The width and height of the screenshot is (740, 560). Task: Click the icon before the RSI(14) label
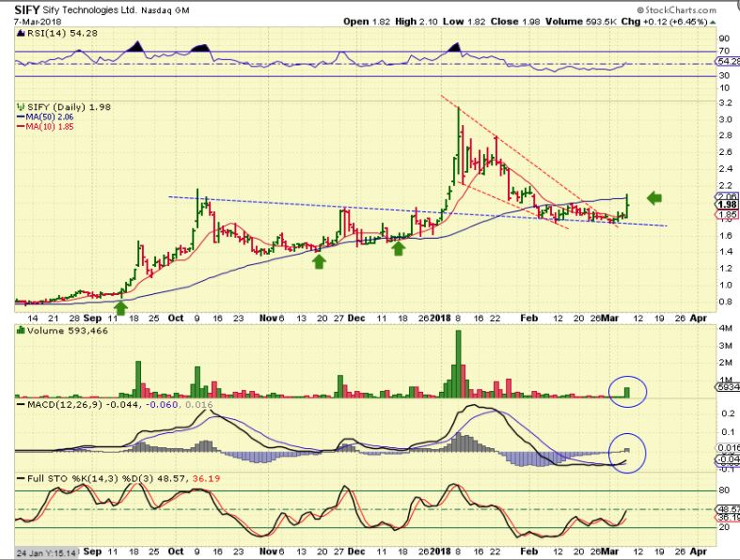pos(21,33)
